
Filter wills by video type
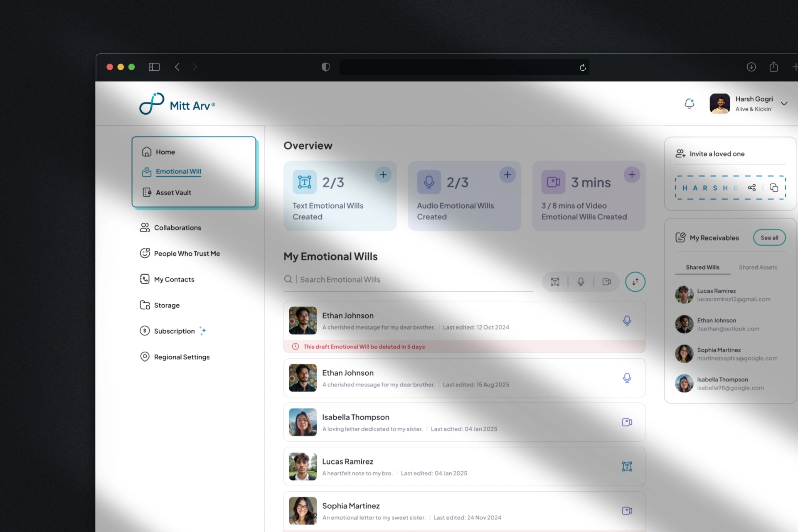point(606,282)
